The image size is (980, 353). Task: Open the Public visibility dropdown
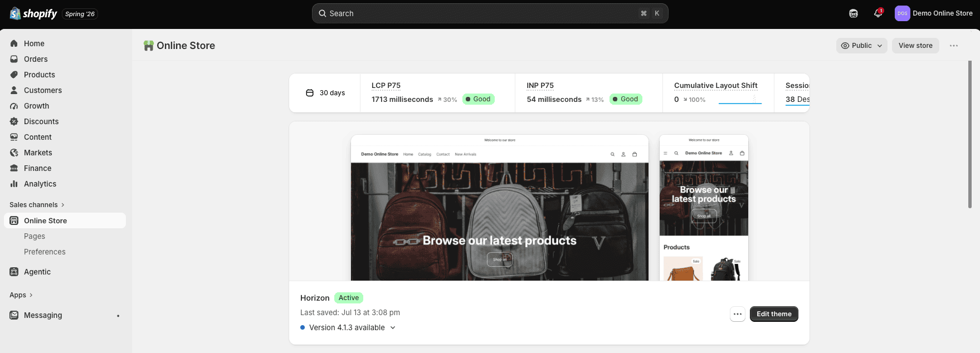pos(861,46)
